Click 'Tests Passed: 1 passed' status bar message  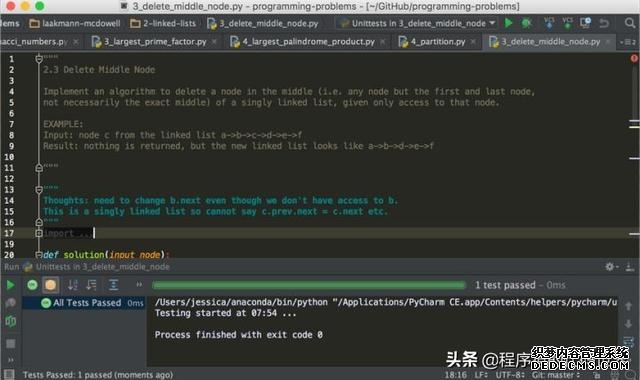pos(98,375)
